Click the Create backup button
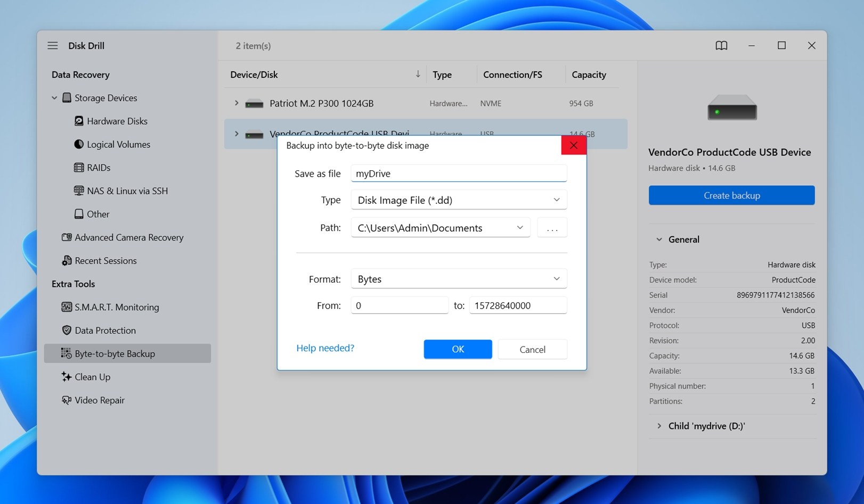 [732, 195]
